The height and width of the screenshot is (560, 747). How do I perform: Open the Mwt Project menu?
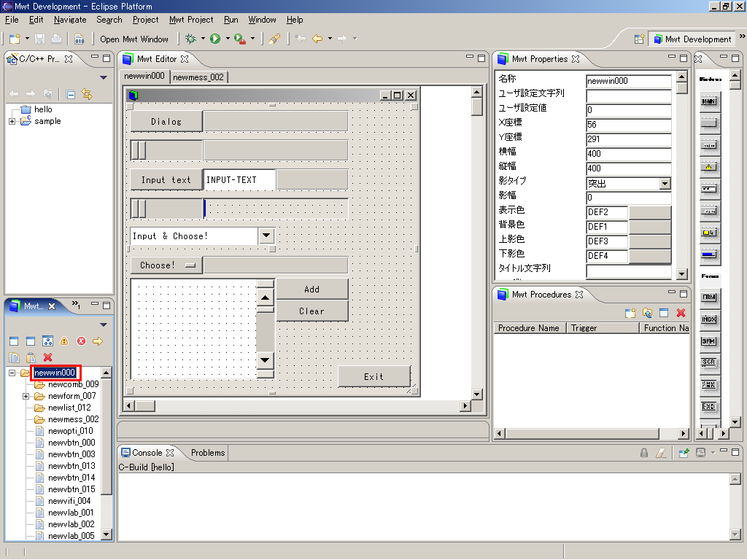(x=191, y=20)
